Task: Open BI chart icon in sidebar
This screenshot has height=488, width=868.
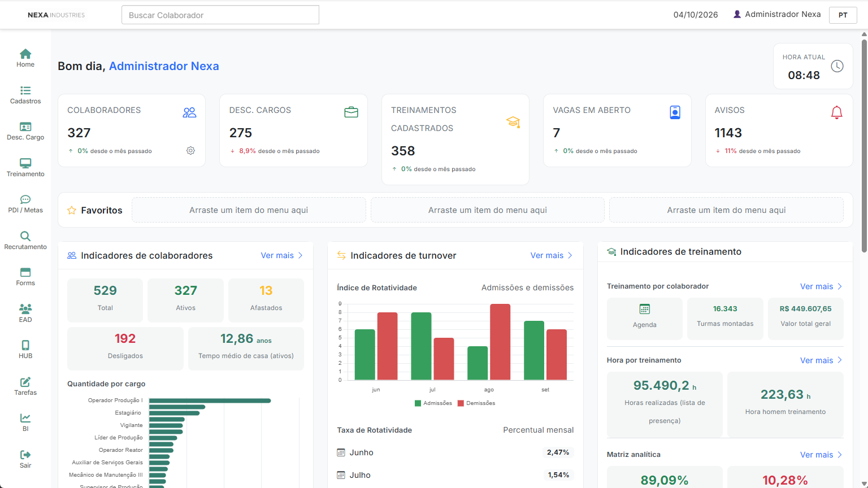Action: pos(25,418)
